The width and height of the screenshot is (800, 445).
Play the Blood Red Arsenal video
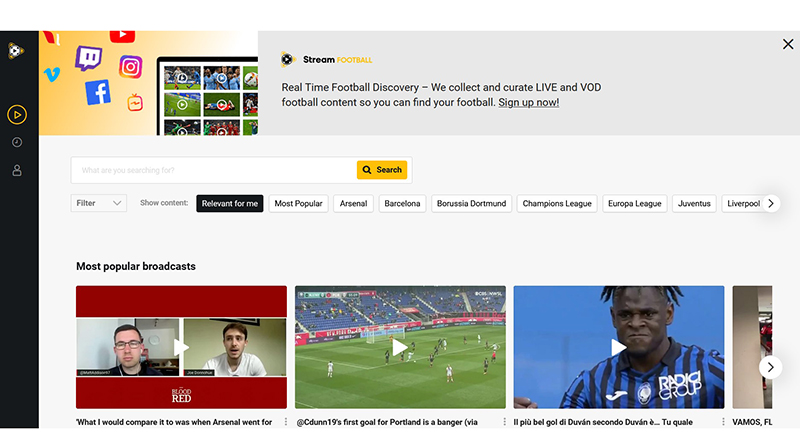(x=181, y=347)
